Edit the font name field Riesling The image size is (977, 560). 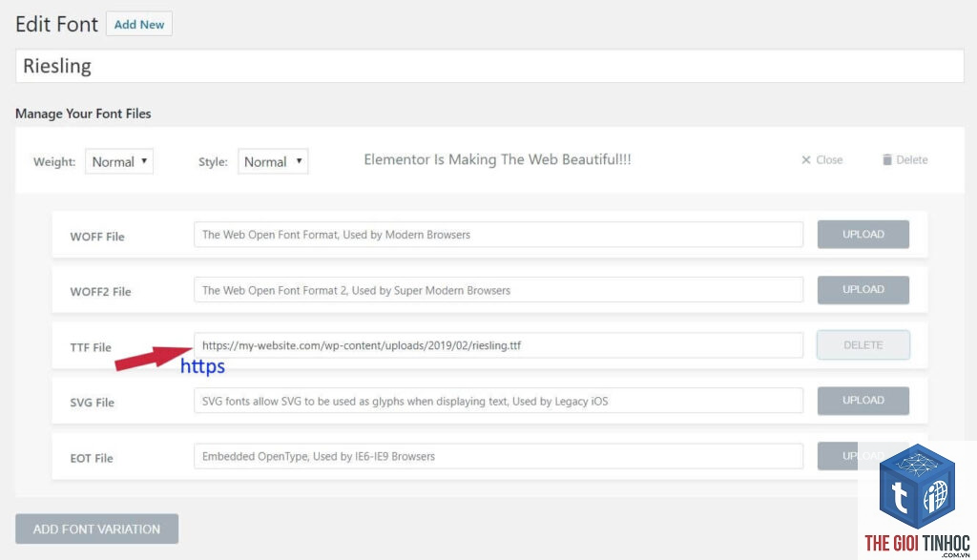(x=489, y=66)
